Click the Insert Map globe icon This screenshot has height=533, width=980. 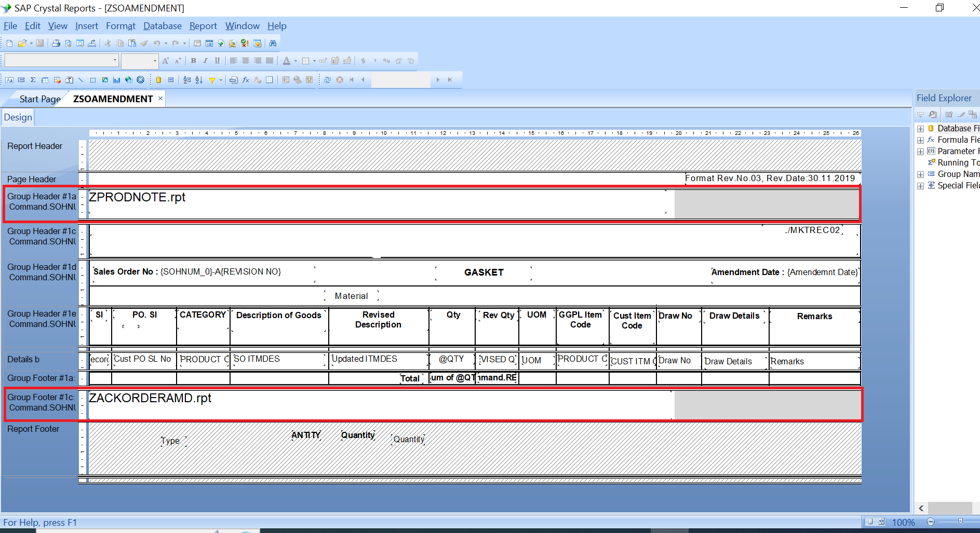pos(129,80)
